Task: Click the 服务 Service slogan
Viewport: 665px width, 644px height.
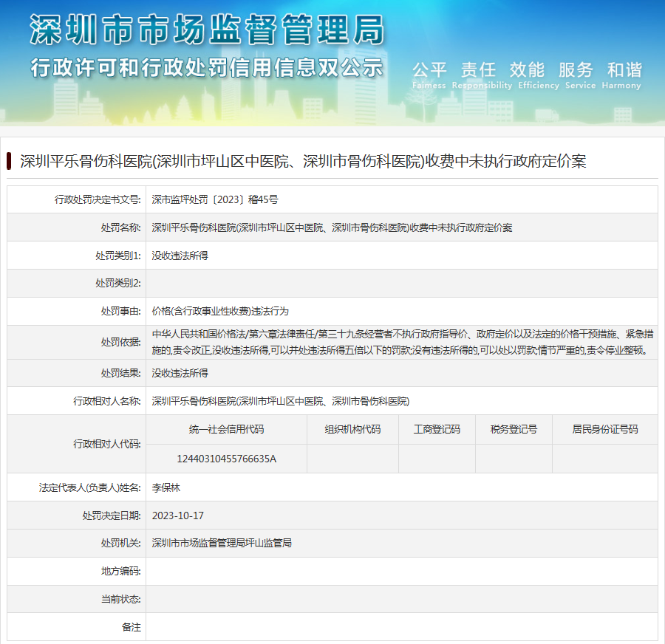Action: pos(580,75)
